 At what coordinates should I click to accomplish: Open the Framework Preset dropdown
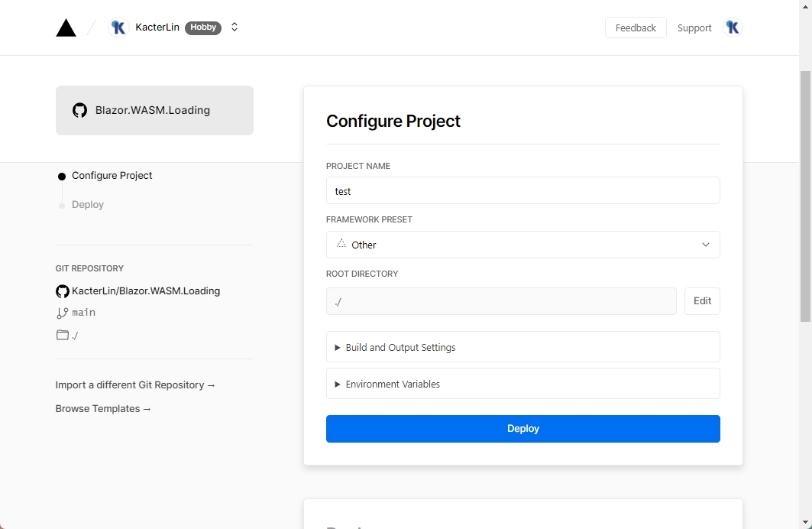click(x=522, y=245)
